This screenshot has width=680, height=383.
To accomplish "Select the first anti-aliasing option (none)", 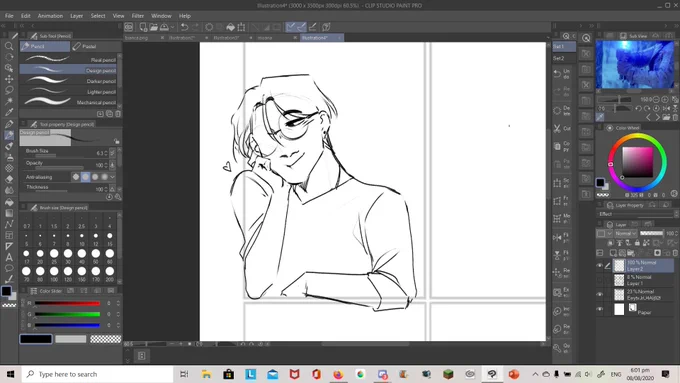I will pos(76,177).
